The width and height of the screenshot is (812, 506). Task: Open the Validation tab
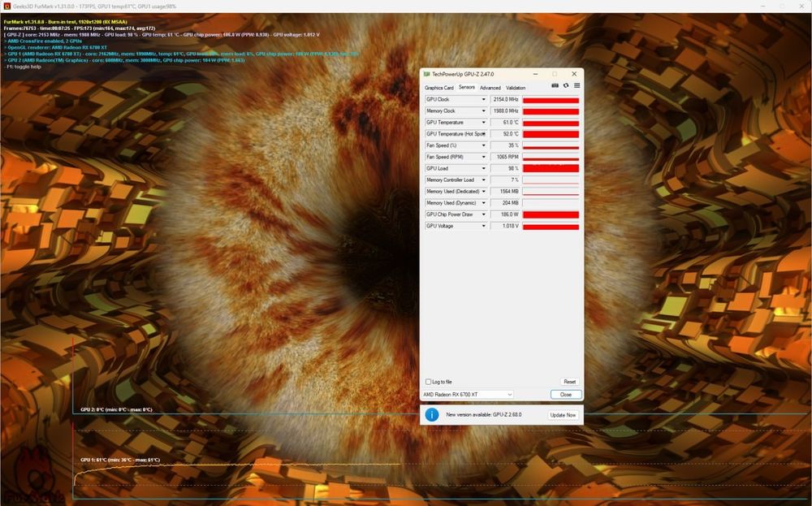click(x=516, y=88)
